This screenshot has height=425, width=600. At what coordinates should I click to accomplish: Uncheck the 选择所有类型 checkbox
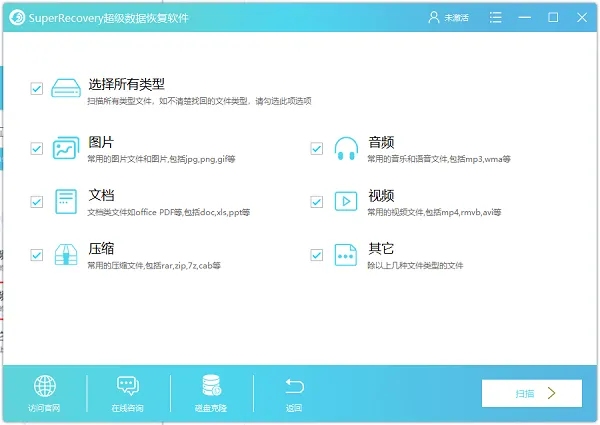pyautogui.click(x=37, y=89)
